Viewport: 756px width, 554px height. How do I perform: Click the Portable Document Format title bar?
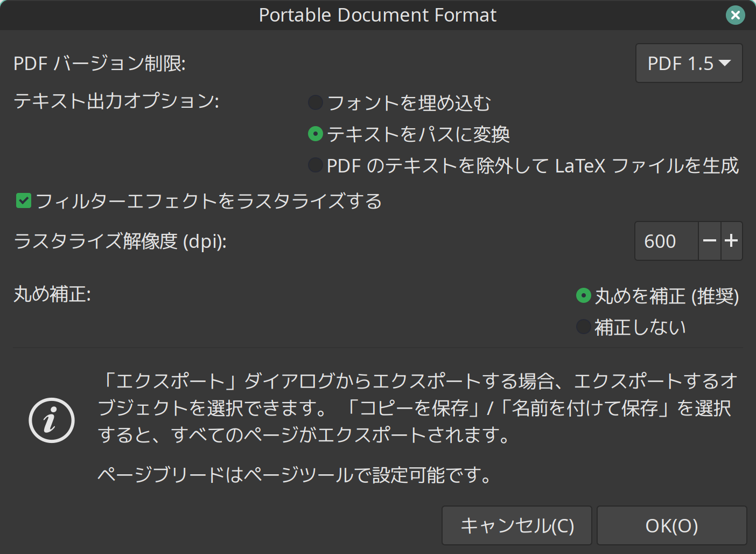coord(378,15)
